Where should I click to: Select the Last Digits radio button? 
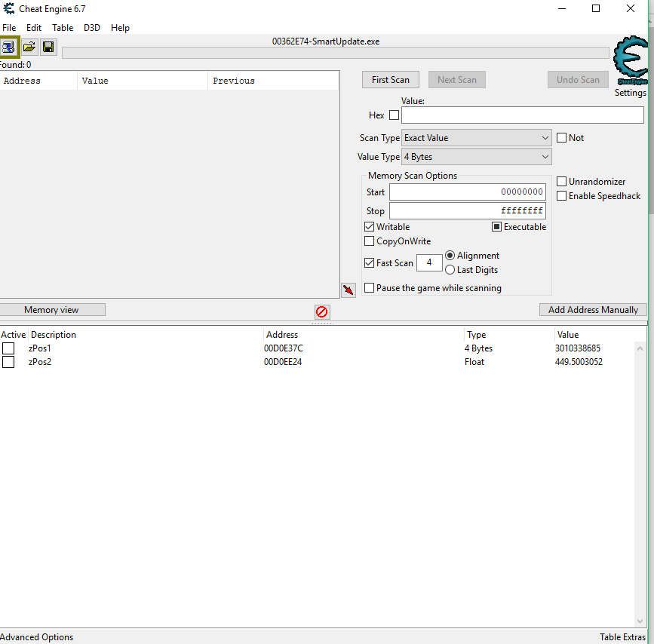tap(450, 270)
